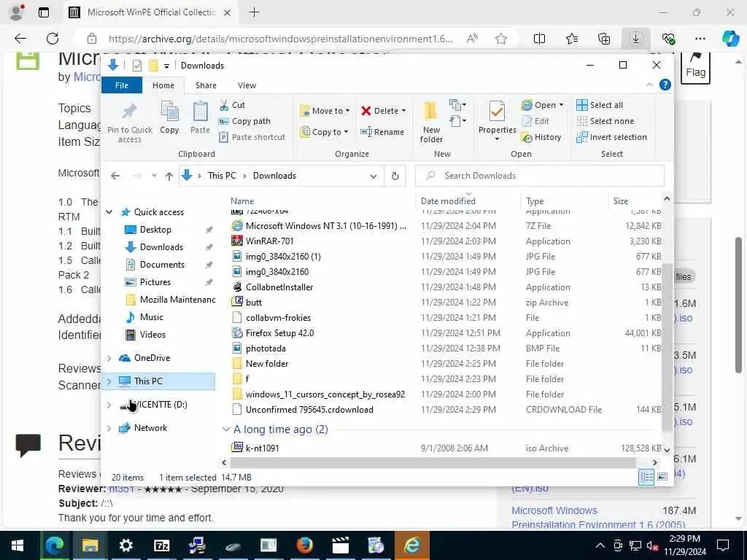Click the Paste clipboard icon
Screen dimensions: 747x560
point(200,112)
